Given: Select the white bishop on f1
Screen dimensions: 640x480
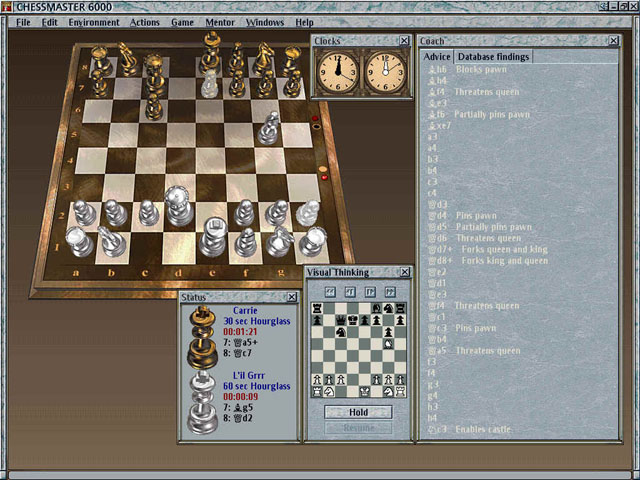Looking at the screenshot, I should (x=246, y=242).
